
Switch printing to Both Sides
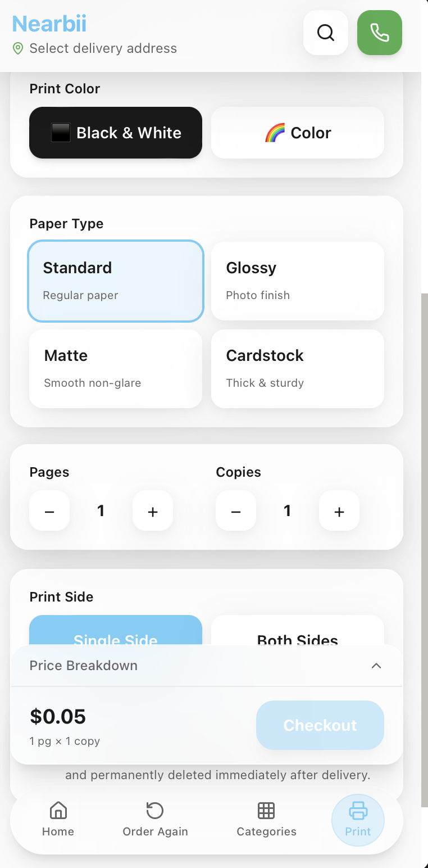[x=297, y=638]
